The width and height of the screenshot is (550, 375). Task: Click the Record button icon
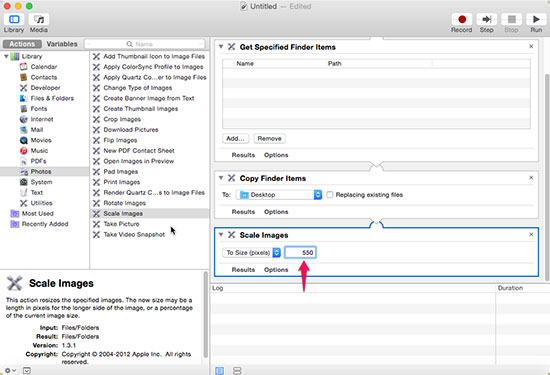tap(462, 19)
